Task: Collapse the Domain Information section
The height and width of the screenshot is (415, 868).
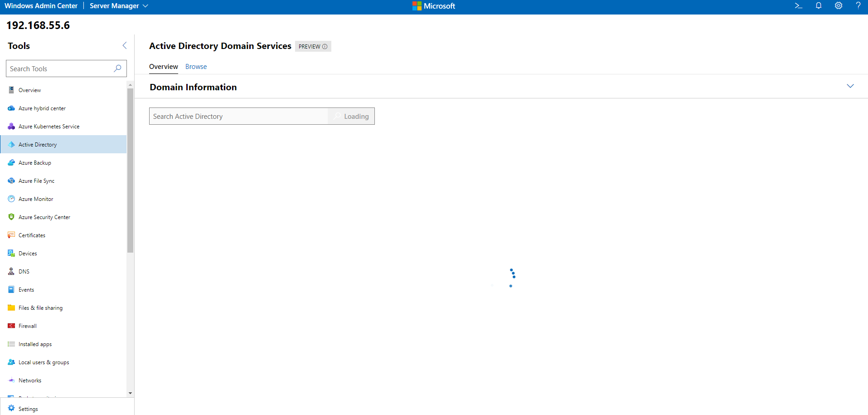Action: pos(850,86)
